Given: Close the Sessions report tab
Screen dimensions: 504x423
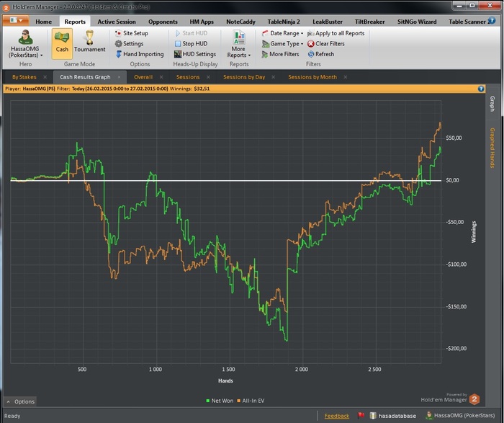Looking at the screenshot, I should click(208, 77).
